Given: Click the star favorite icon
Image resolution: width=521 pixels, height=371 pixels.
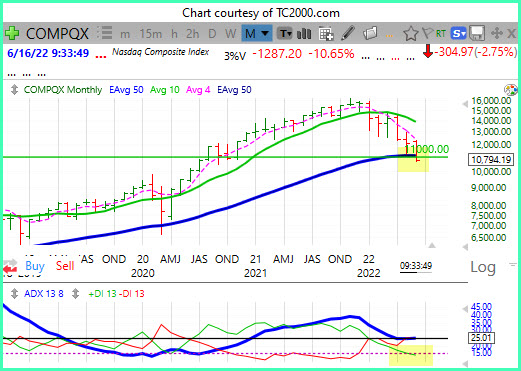Looking at the screenshot, I should (410, 34).
